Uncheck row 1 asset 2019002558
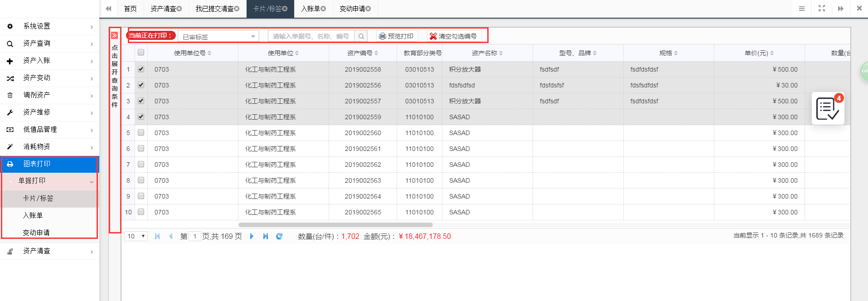This screenshot has width=868, height=301. (141, 69)
